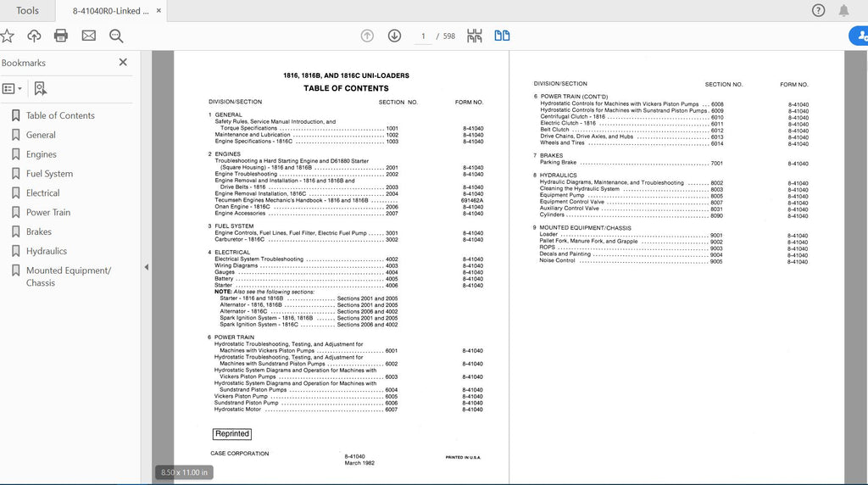Image resolution: width=868 pixels, height=485 pixels.
Task: Click the Parking Brake 7001 entry
Action: point(632,163)
